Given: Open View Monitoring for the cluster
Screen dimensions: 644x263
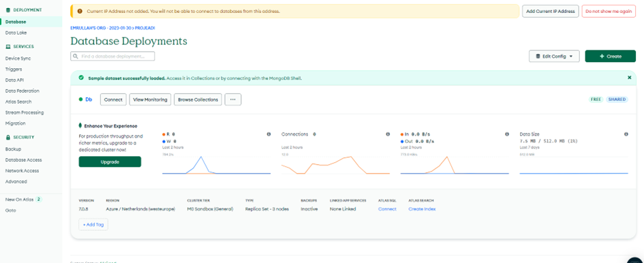Looking at the screenshot, I should tap(151, 99).
